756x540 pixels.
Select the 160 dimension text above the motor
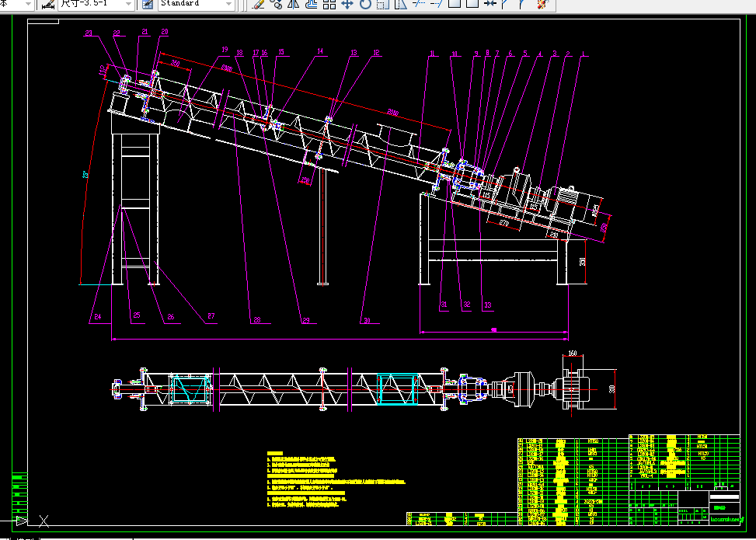coord(573,353)
